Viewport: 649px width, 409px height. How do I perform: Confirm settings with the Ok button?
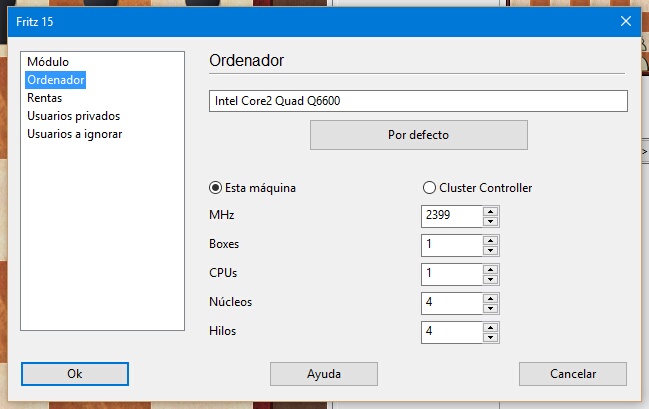[x=75, y=374]
